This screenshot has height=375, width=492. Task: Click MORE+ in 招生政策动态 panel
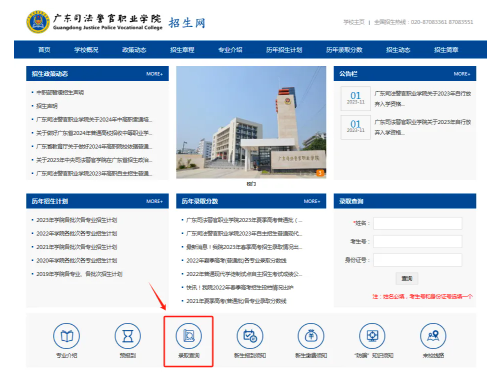tap(154, 74)
